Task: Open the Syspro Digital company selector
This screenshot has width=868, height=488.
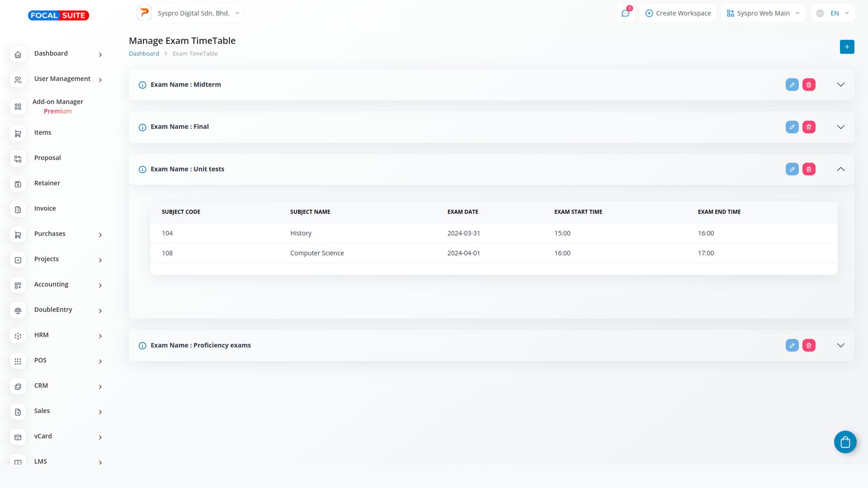Action: tap(189, 13)
